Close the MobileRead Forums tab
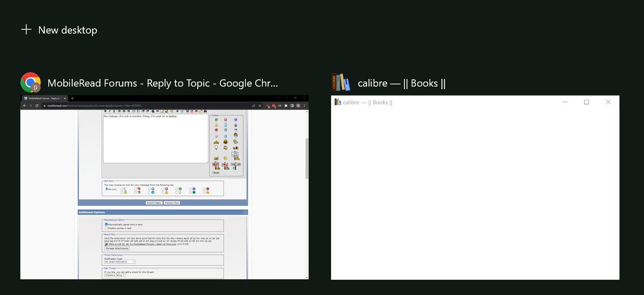 click(x=65, y=98)
